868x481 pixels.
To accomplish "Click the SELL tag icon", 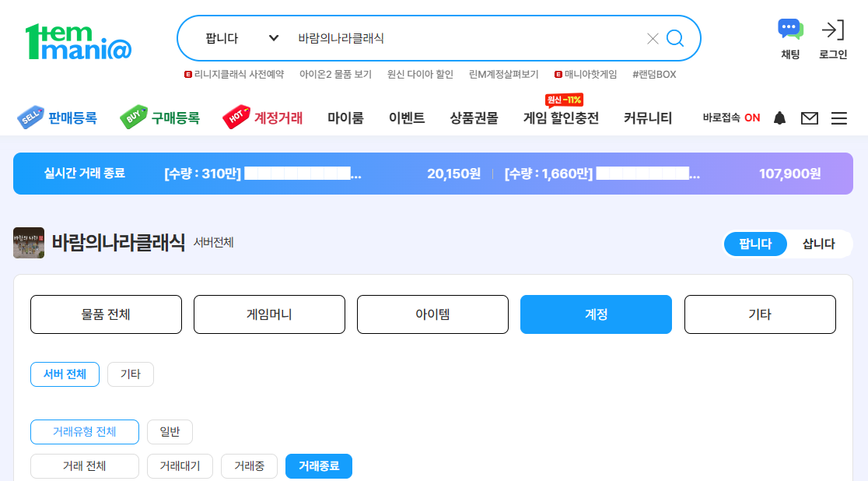I will [30, 118].
